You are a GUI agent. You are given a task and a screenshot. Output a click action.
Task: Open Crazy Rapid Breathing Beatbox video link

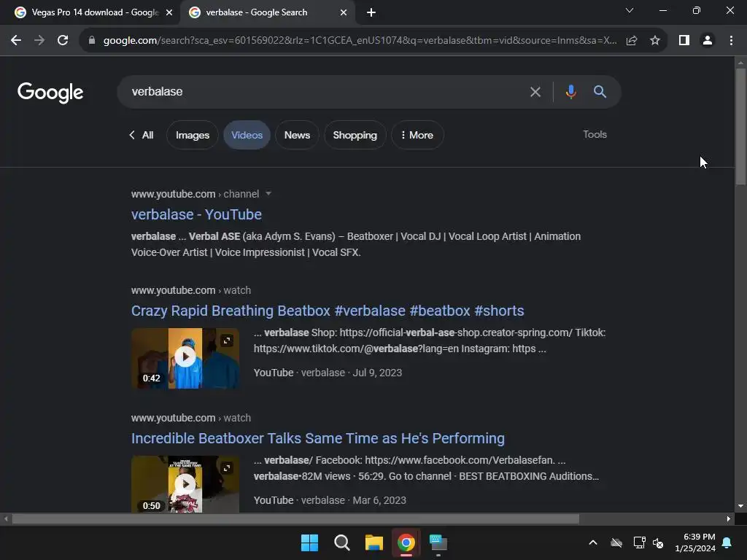328,311
